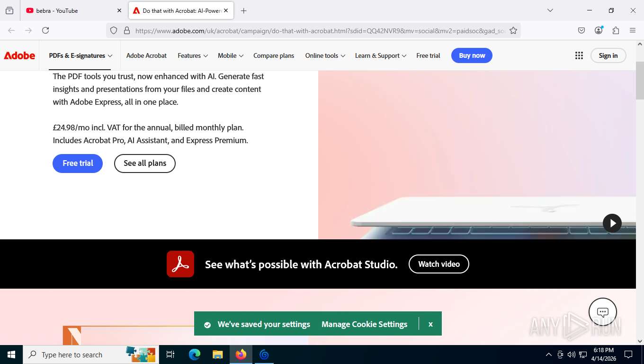Show hidden system tray icons
The image size is (644, 364).
coord(549,355)
